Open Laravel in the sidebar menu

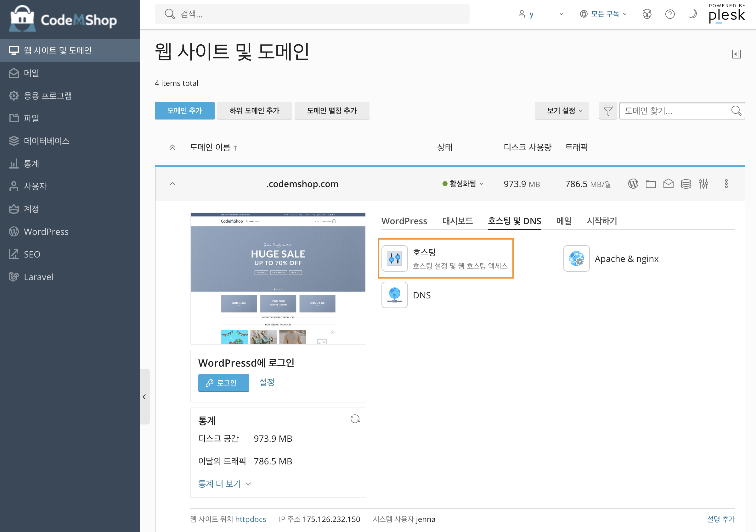(38, 277)
